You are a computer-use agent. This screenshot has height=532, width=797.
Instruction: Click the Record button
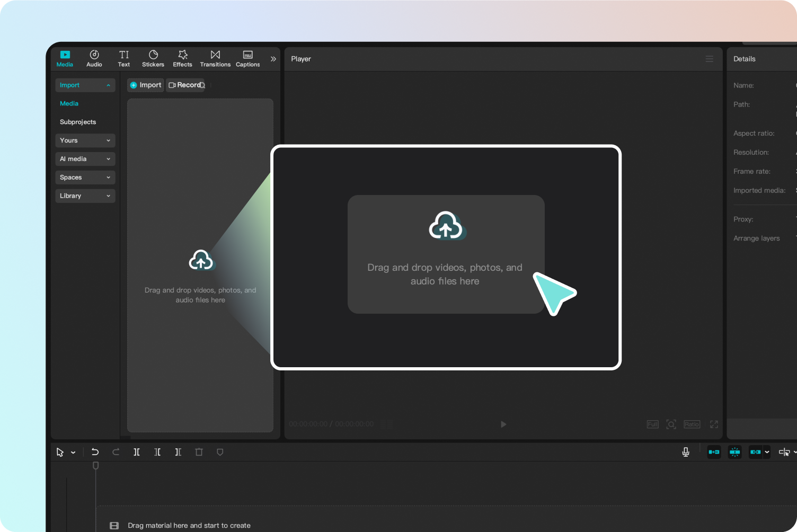(185, 85)
